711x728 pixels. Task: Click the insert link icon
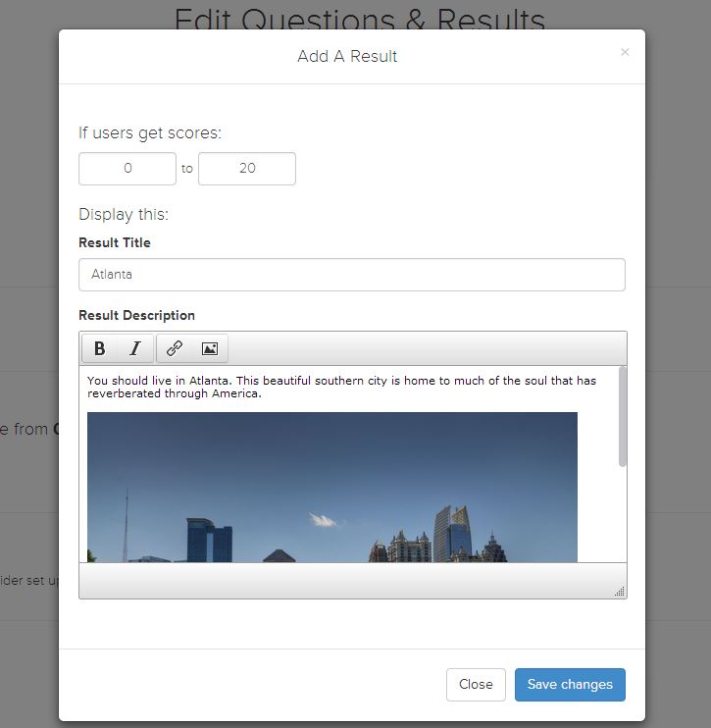[175, 348]
